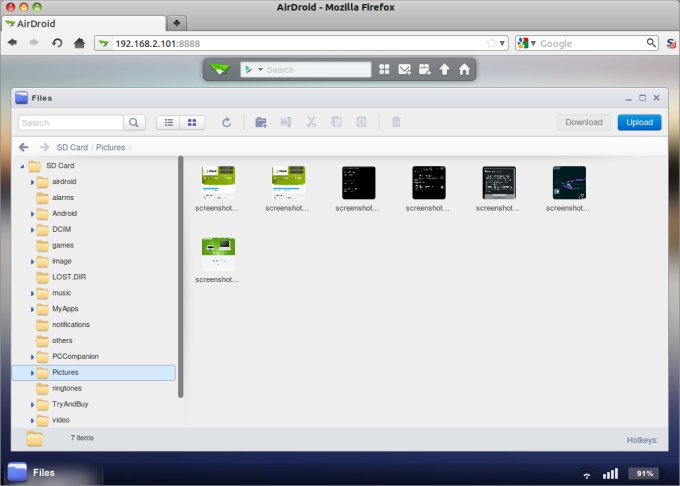The width and height of the screenshot is (680, 486).
Task: Click the new folder icon
Action: coord(261,122)
